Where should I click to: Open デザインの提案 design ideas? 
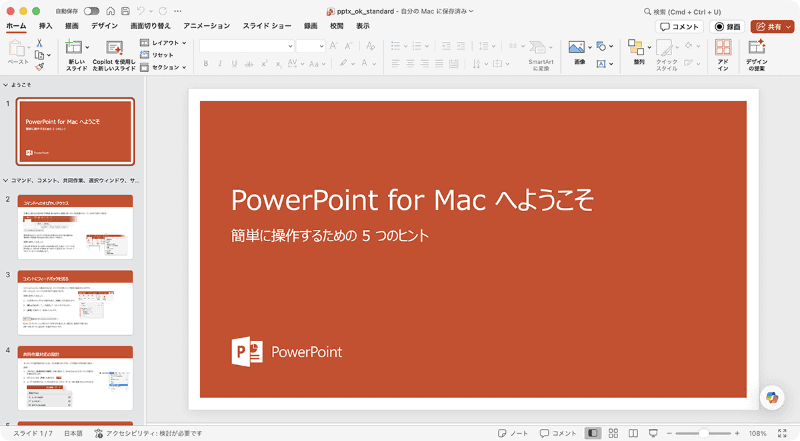[757, 47]
